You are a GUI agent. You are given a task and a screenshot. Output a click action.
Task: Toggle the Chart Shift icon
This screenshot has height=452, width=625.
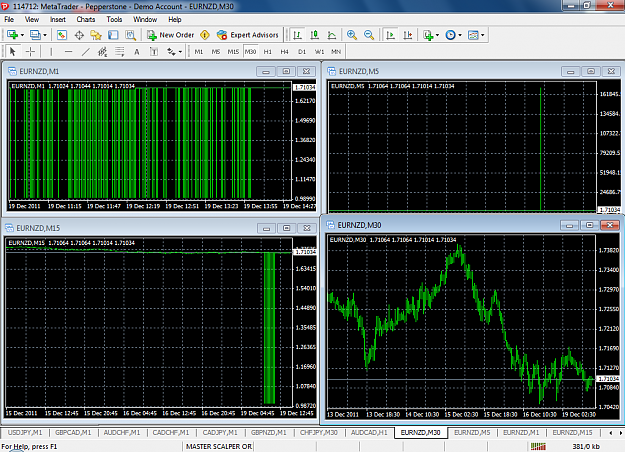coord(408,35)
